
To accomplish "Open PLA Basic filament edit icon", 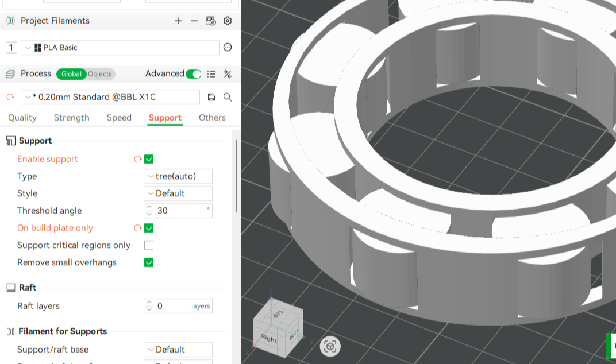I will (228, 48).
